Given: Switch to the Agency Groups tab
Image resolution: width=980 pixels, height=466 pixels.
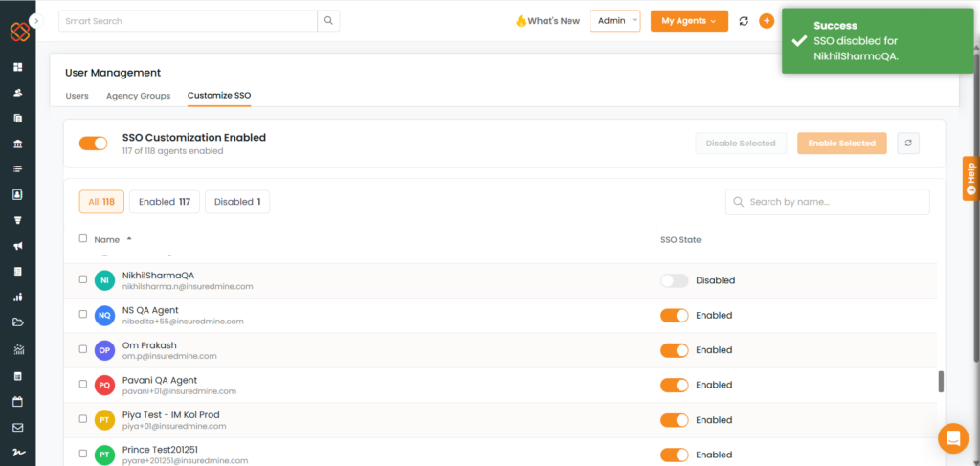Looking at the screenshot, I should [x=138, y=96].
